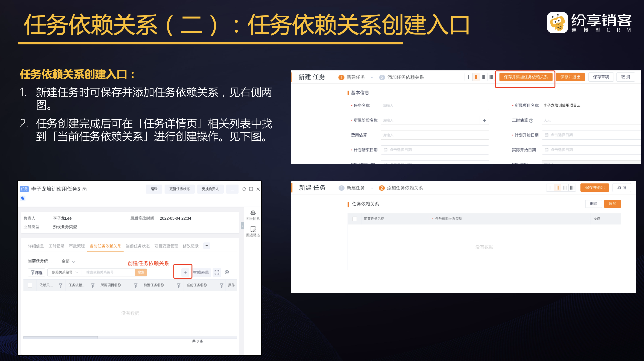Tick the select-all checkbox in dependency list
The height and width of the screenshot is (361, 644).
point(30,285)
